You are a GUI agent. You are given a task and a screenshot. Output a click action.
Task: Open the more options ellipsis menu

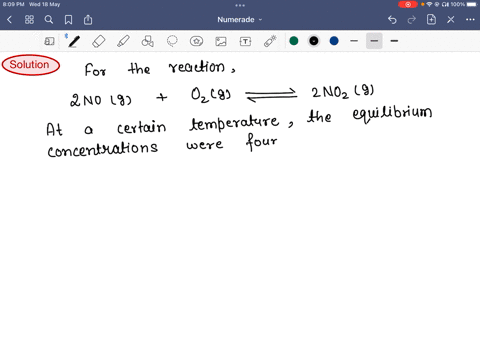pyautogui.click(x=470, y=20)
